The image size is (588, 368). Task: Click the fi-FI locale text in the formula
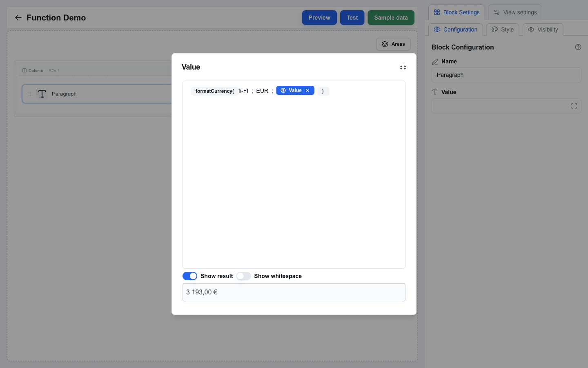click(243, 91)
